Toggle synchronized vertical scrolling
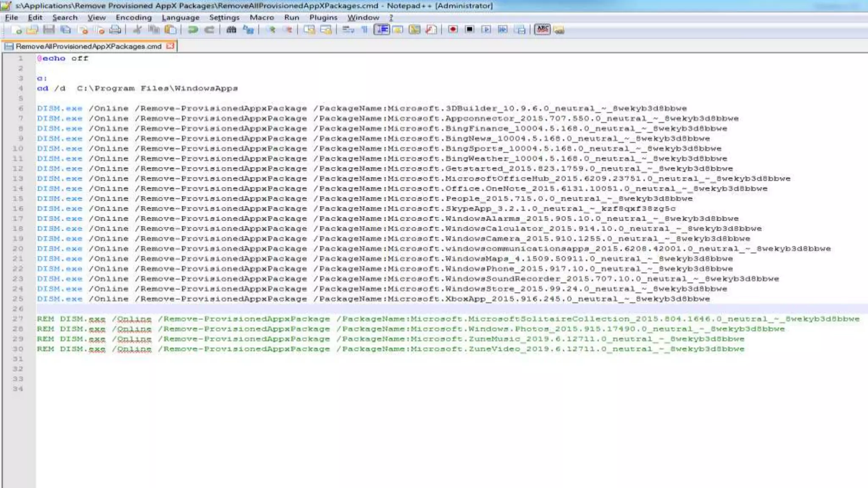This screenshot has height=488, width=868. (309, 30)
